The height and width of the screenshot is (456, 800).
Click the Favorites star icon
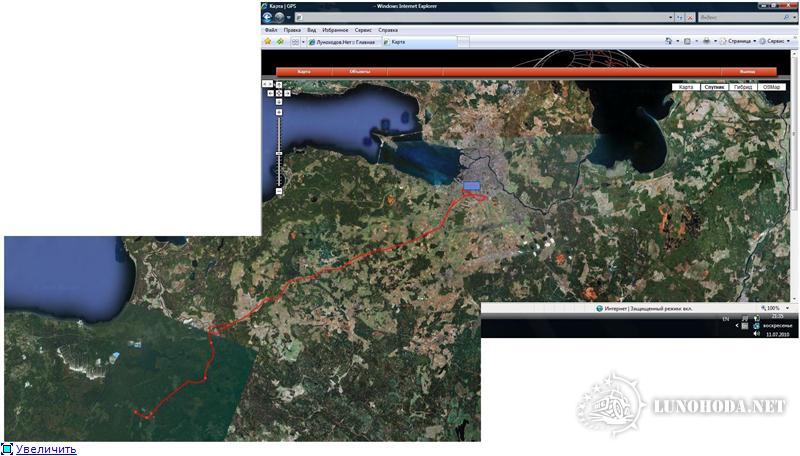(268, 41)
